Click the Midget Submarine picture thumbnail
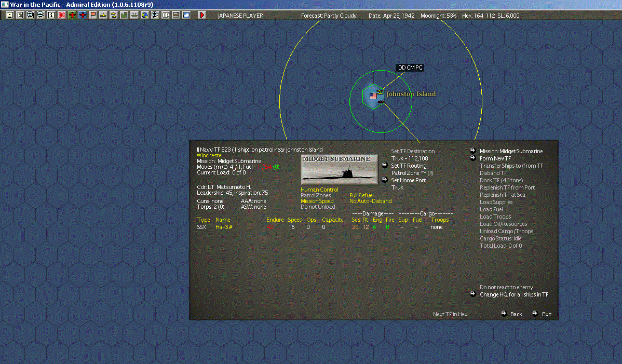 point(339,170)
